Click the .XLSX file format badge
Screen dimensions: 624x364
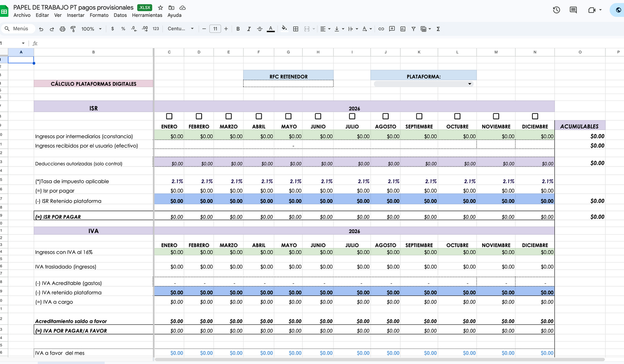(145, 8)
